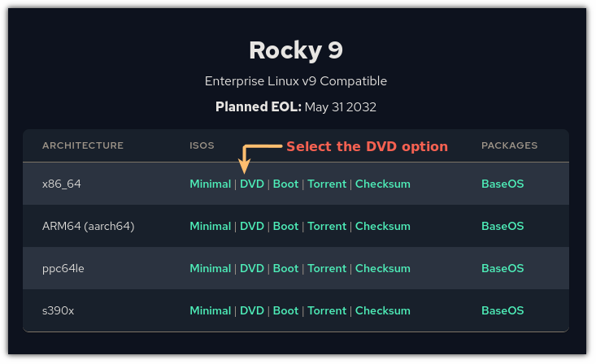The image size is (596, 364).
Task: Open the Torrent link for ppc64le
Action: (x=327, y=269)
